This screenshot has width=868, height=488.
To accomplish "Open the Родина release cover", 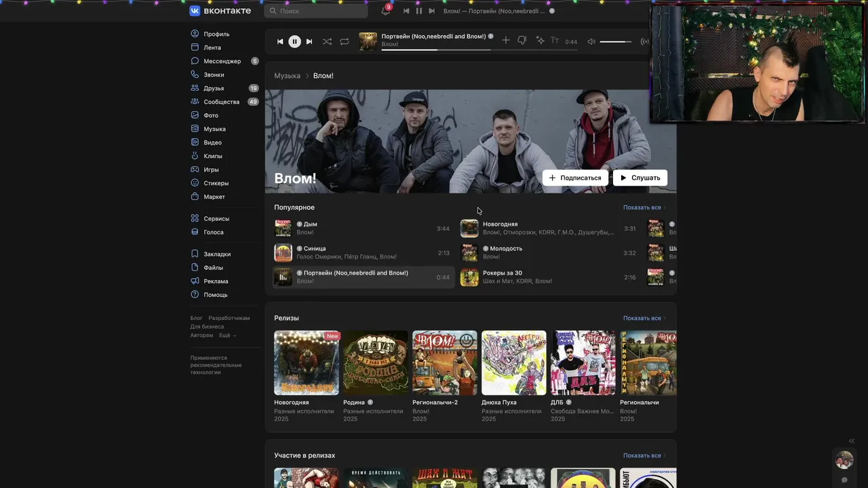I will [376, 363].
